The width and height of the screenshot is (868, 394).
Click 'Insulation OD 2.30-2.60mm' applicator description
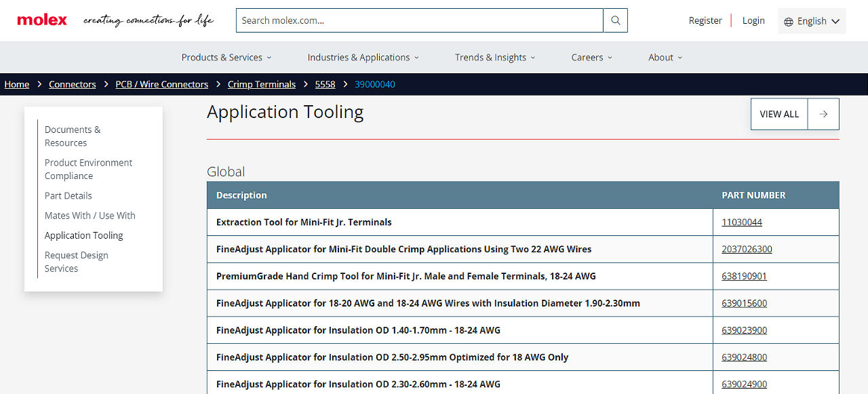click(x=358, y=385)
